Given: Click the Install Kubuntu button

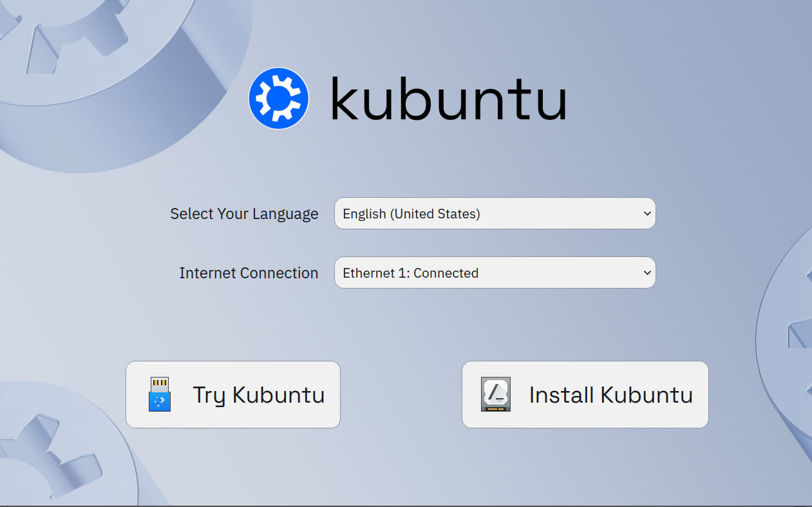Looking at the screenshot, I should point(585,394).
